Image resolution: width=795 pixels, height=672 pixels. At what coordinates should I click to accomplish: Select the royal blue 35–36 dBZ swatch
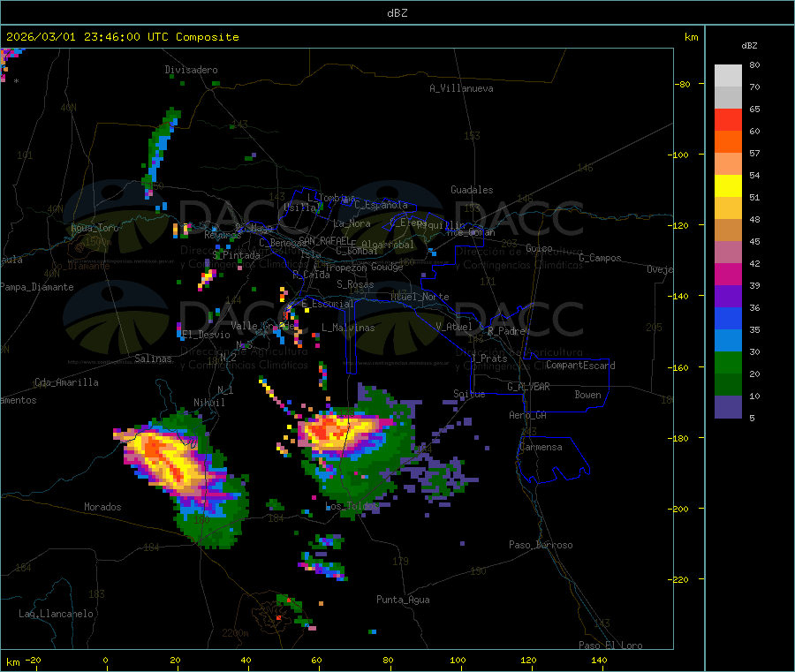pos(728,318)
